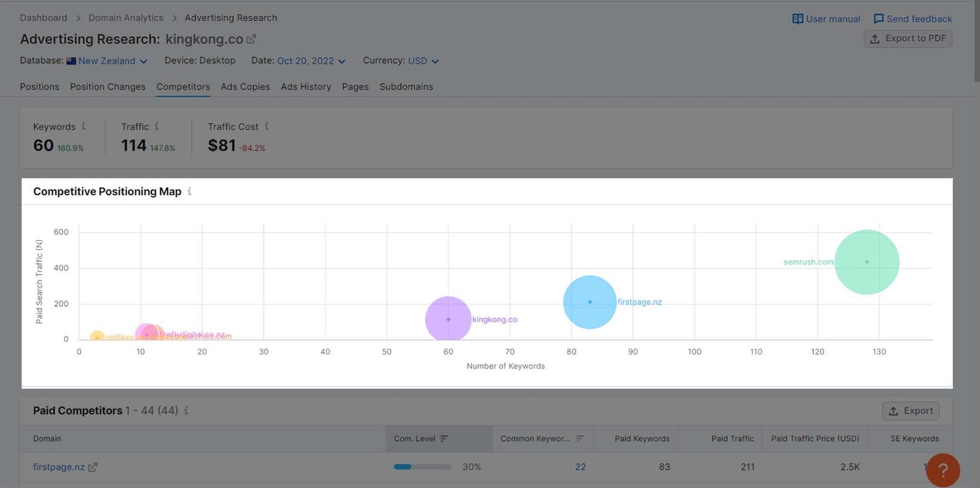Image resolution: width=980 pixels, height=488 pixels.
Task: Click the small orange bubble near origin
Action: tap(97, 337)
